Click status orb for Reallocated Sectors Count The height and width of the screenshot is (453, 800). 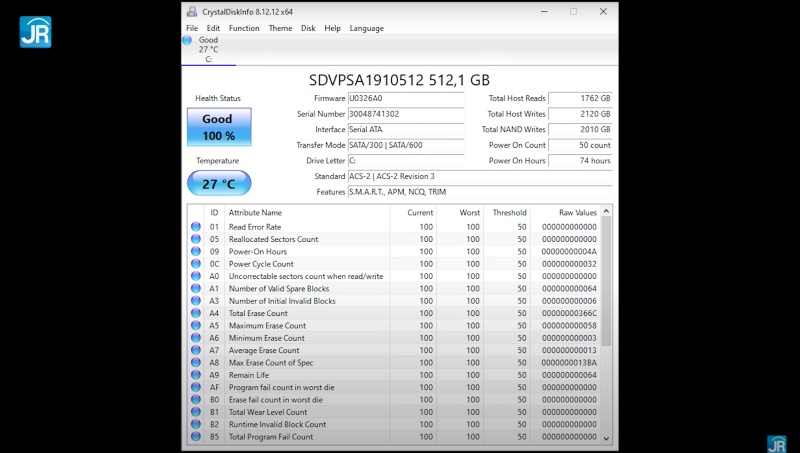click(x=196, y=239)
